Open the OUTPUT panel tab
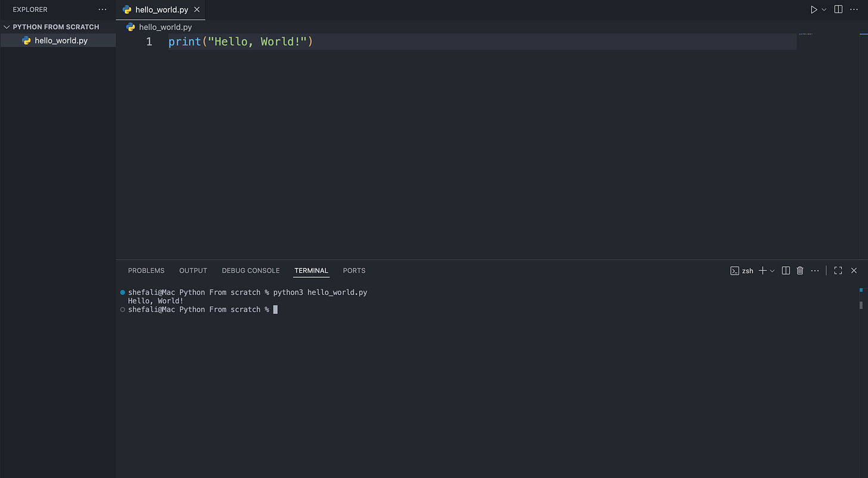This screenshot has width=868, height=478. click(193, 270)
